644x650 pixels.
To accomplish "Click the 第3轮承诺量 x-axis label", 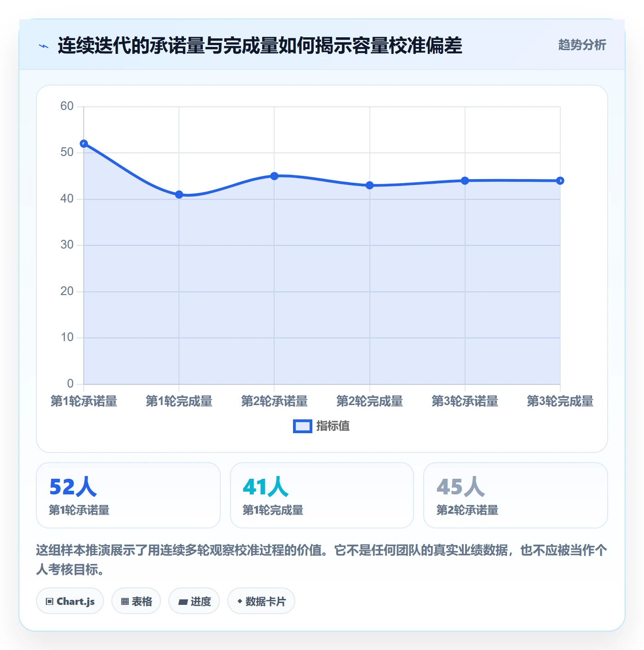I will [x=465, y=401].
